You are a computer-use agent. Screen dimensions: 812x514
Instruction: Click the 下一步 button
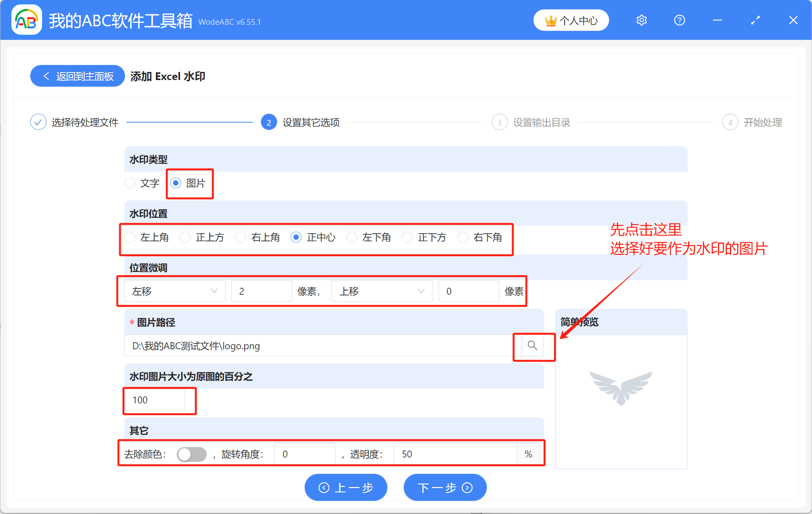[x=444, y=487]
